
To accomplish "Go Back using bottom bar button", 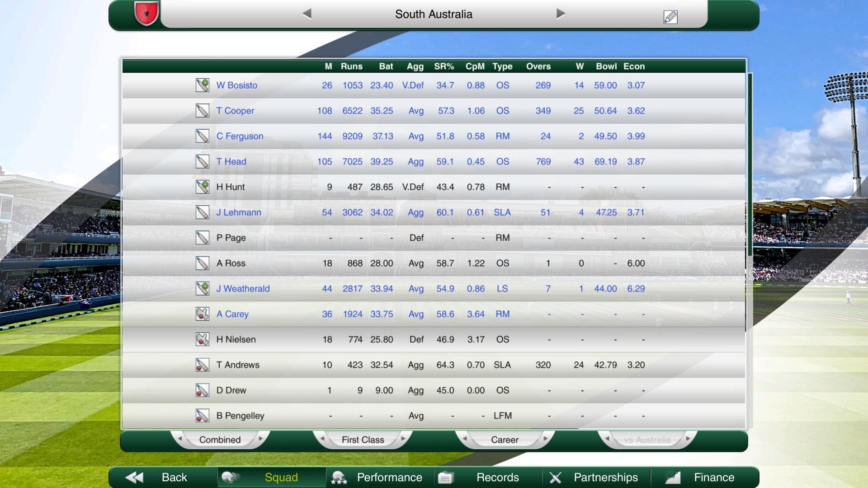I will point(163,477).
